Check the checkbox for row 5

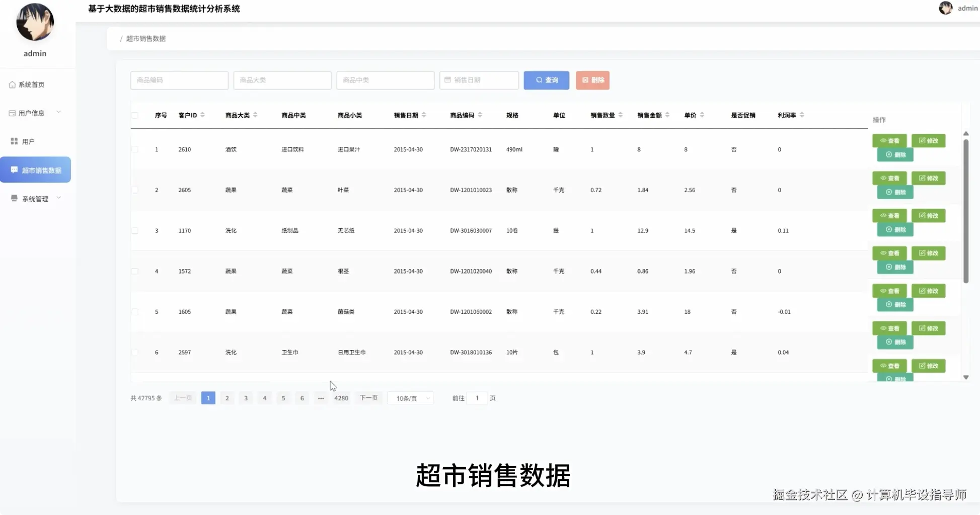click(x=135, y=312)
